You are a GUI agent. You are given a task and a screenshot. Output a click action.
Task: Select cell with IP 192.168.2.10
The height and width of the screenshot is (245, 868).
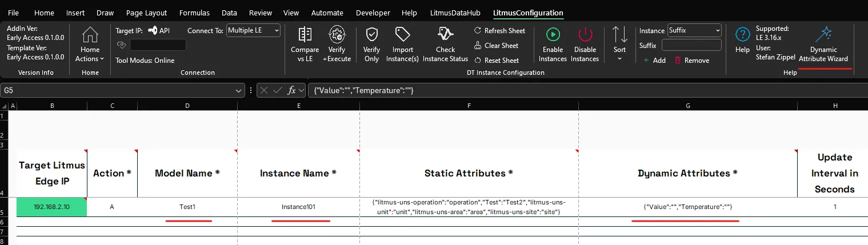[51, 207]
